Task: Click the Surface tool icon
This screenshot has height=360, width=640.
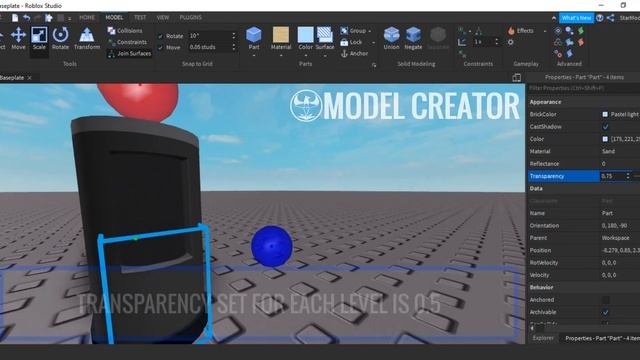Action: coord(325,35)
